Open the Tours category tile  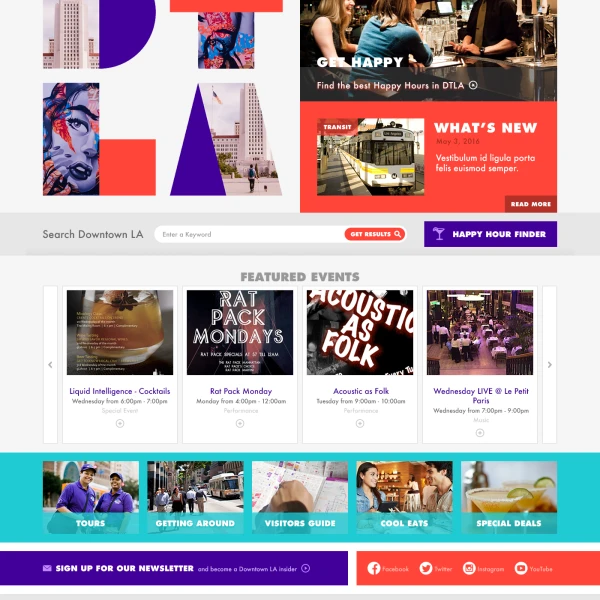91,497
